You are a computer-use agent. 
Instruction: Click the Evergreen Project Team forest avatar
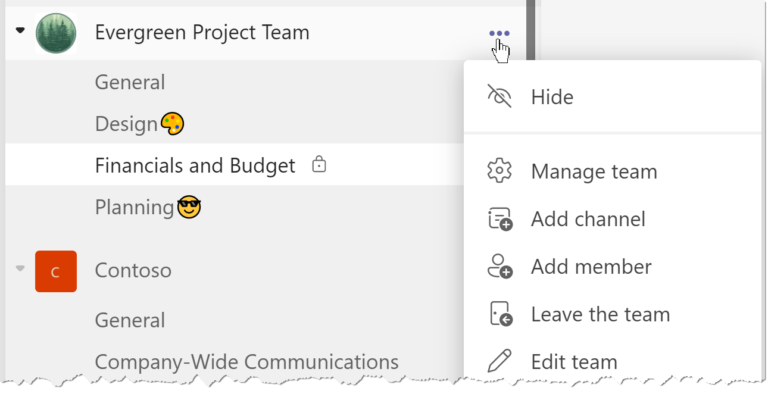56,33
